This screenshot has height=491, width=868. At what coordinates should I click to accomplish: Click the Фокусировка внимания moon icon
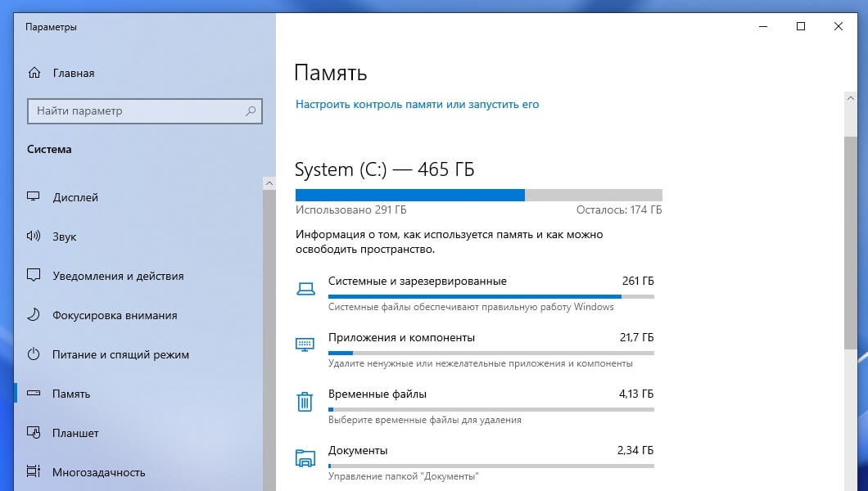(34, 315)
